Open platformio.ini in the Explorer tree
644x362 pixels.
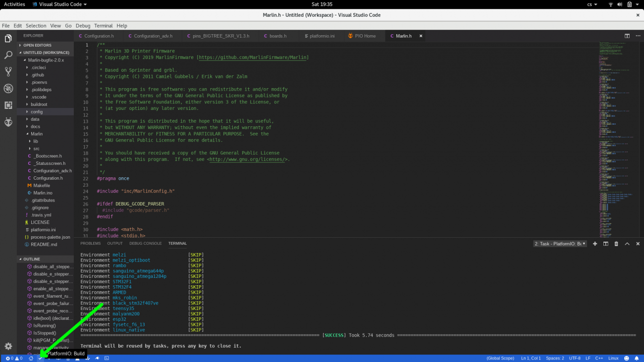45,230
